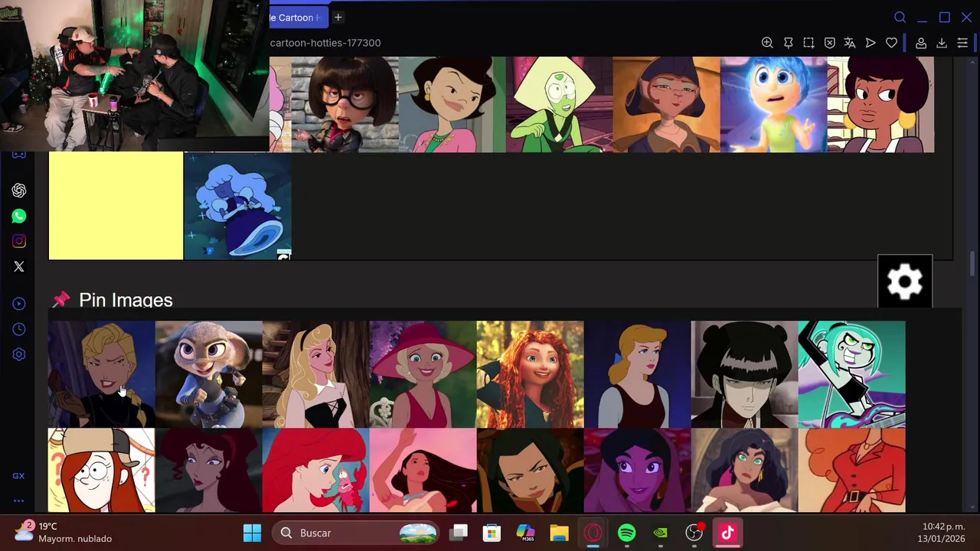
Task: Select Wendy with question mark hat image
Action: [101, 470]
